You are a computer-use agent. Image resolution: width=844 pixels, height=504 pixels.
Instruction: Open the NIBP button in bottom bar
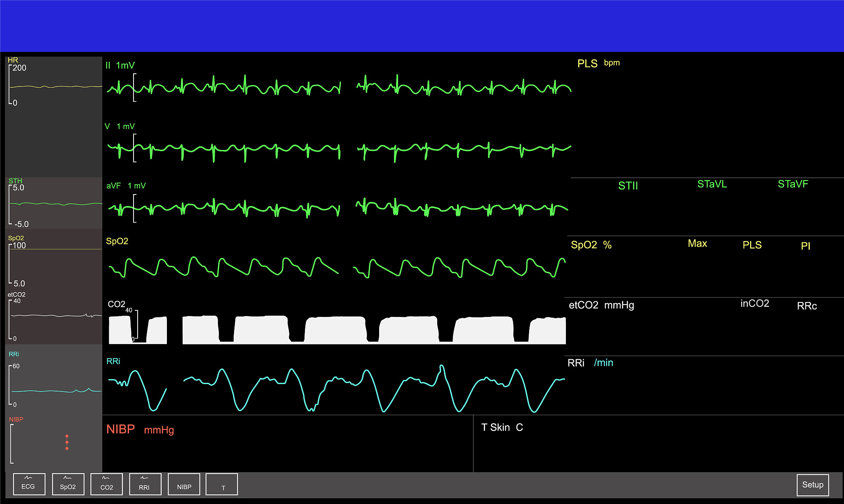point(184,484)
